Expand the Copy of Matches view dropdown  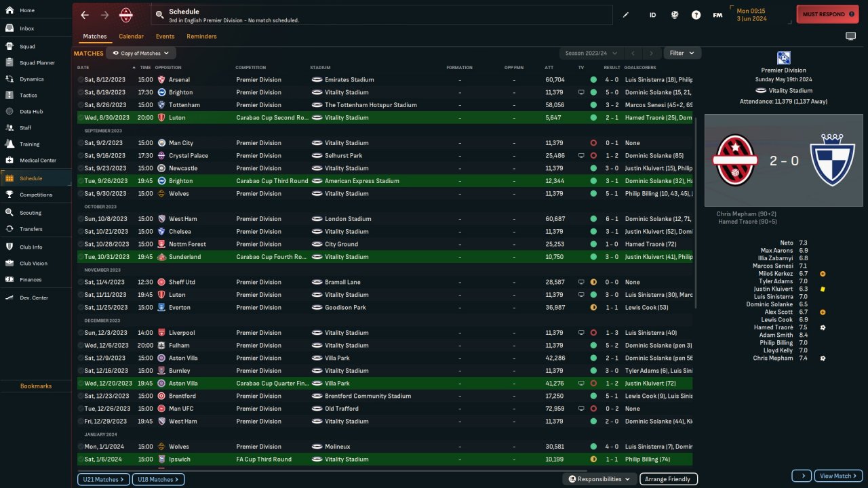[141, 53]
